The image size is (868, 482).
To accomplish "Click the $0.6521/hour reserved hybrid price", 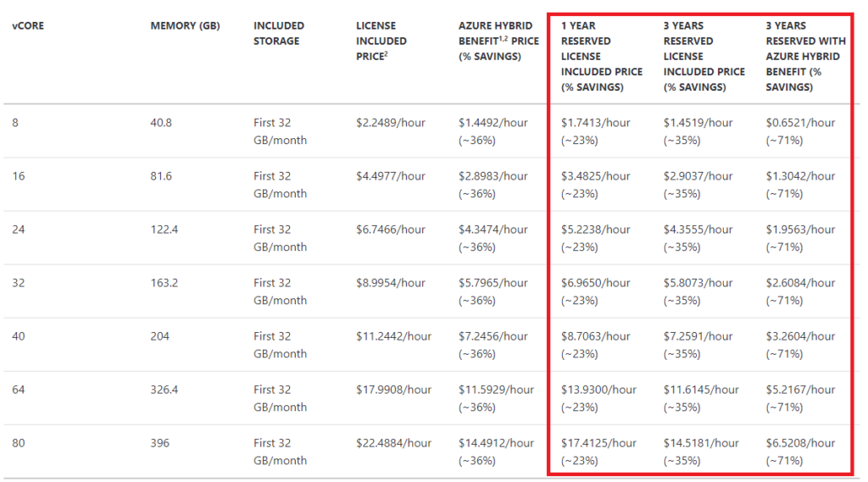I will (801, 123).
